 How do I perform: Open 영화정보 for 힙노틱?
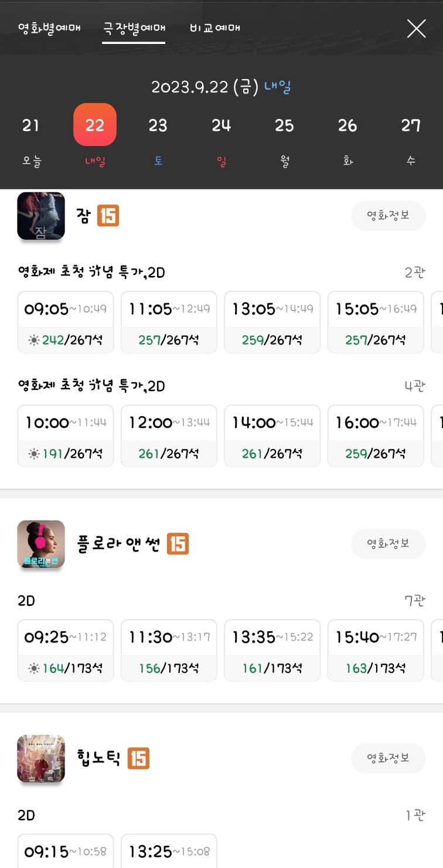click(x=388, y=758)
